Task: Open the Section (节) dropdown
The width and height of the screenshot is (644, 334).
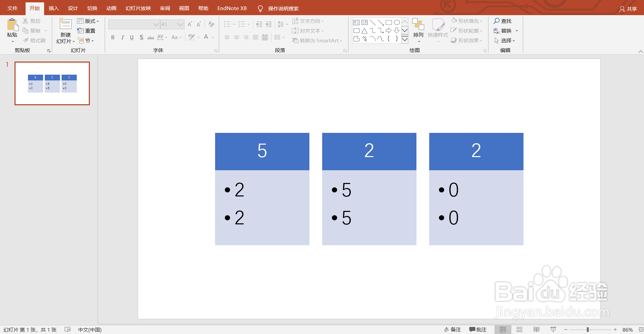Action: [x=86, y=40]
